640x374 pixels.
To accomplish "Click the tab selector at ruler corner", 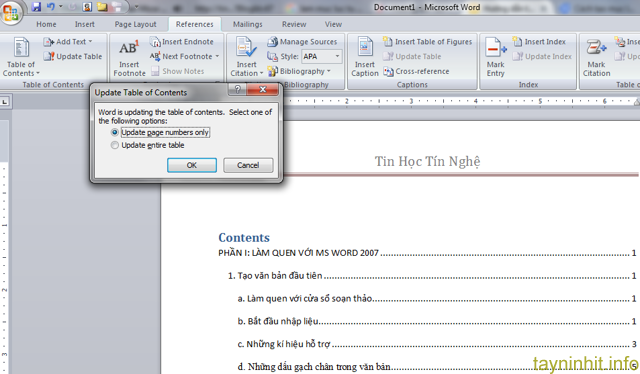I will (4, 101).
